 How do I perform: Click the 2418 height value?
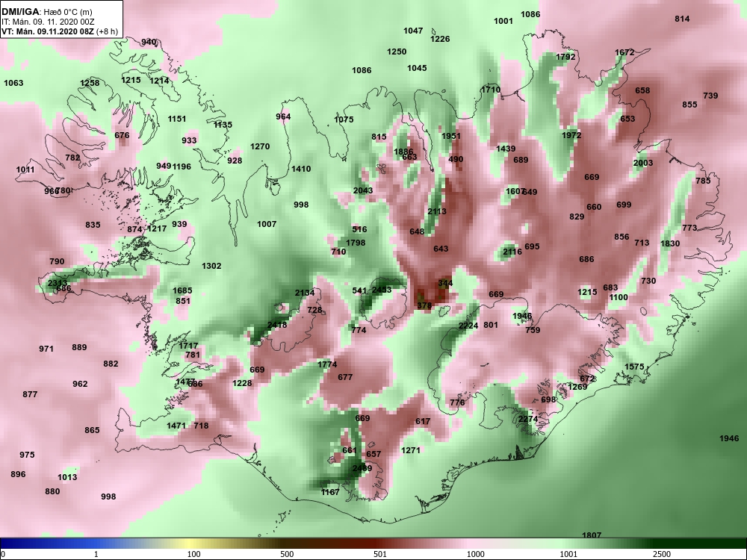tap(277, 325)
